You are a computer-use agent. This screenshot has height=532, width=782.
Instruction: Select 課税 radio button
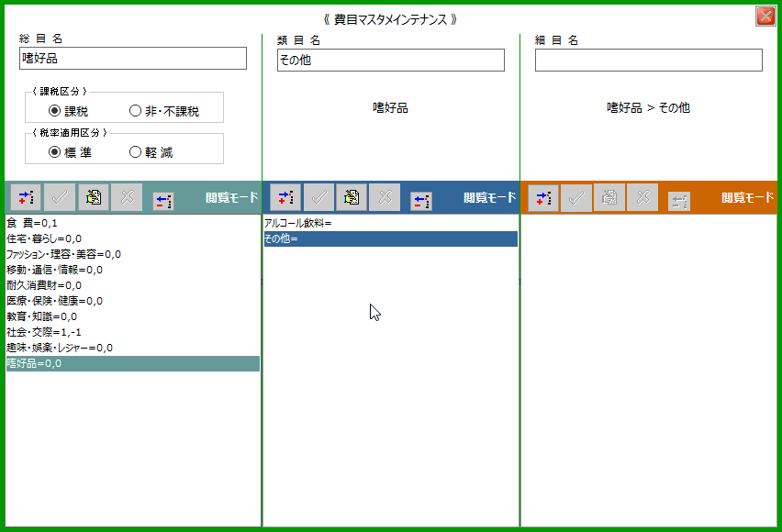[68, 111]
